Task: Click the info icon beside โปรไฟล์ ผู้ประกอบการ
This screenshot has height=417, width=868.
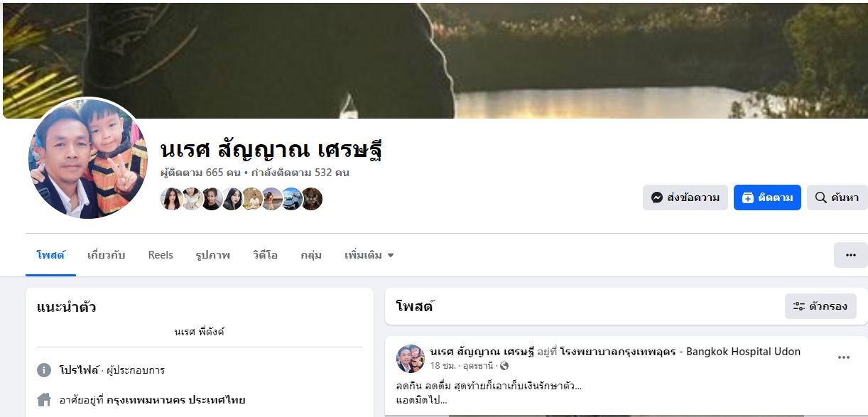Action: coord(44,370)
